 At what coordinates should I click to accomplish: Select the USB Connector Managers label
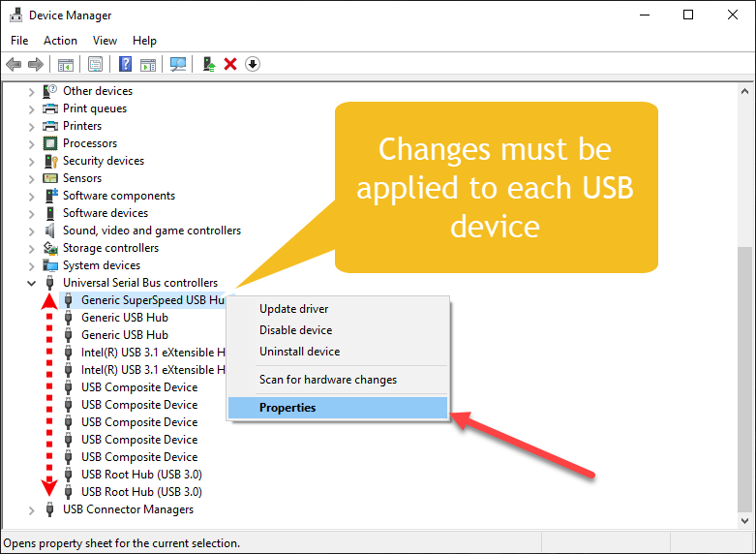pyautogui.click(x=128, y=509)
